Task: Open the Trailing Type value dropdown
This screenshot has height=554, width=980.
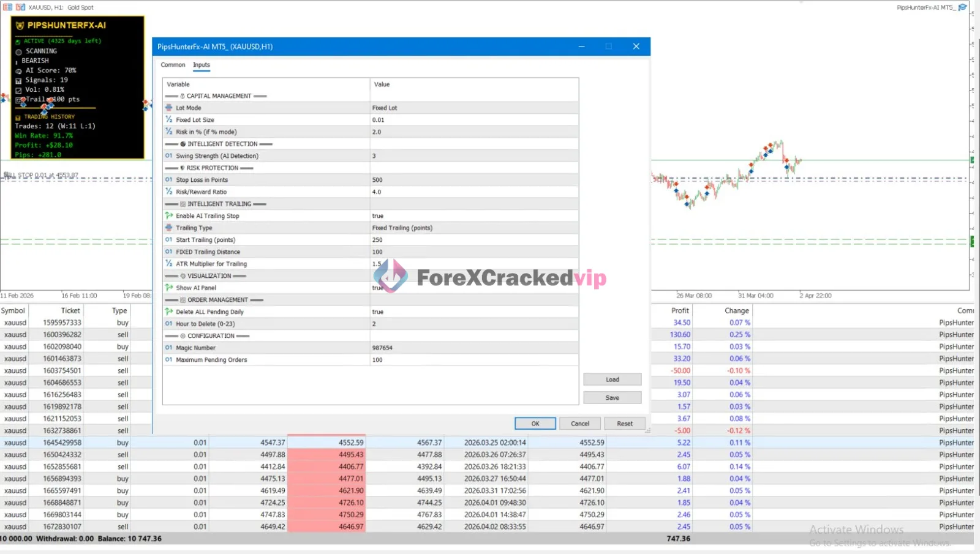Action: click(x=473, y=228)
